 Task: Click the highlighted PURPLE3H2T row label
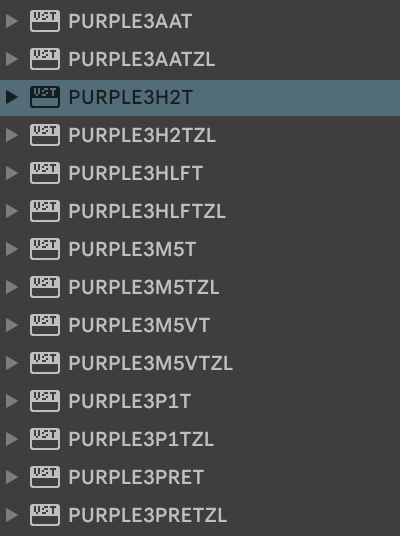click(131, 97)
